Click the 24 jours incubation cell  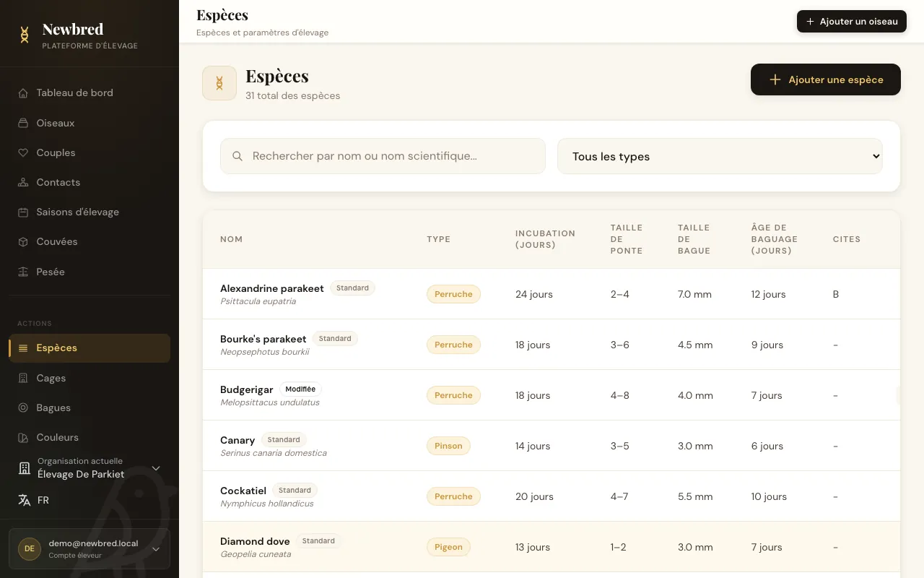(x=534, y=294)
